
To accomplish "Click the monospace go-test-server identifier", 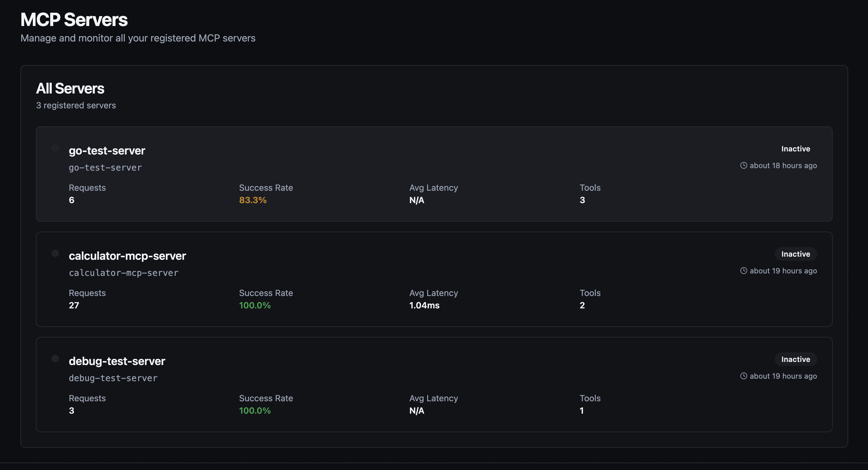I will click(105, 168).
